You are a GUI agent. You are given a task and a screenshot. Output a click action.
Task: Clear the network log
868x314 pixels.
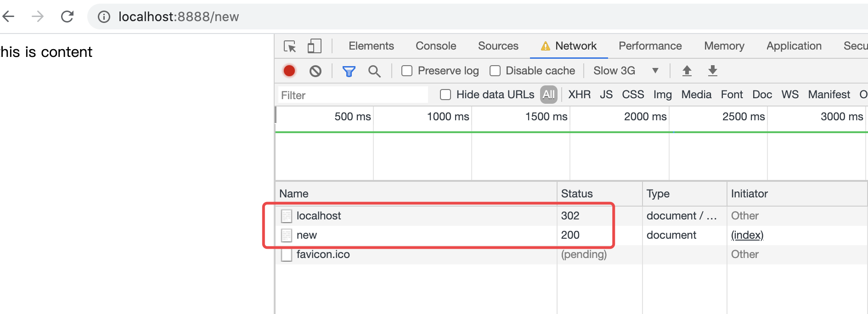pos(316,71)
